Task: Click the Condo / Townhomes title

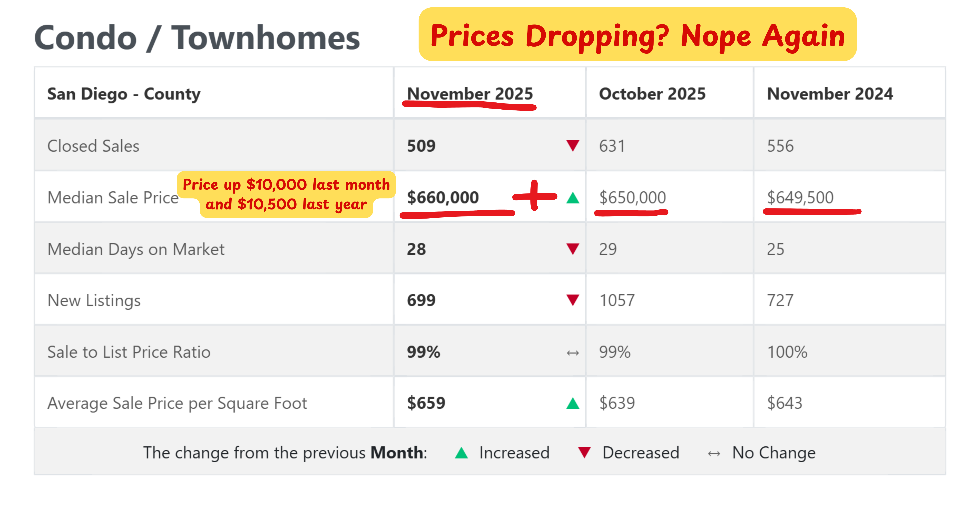Action: click(x=197, y=38)
